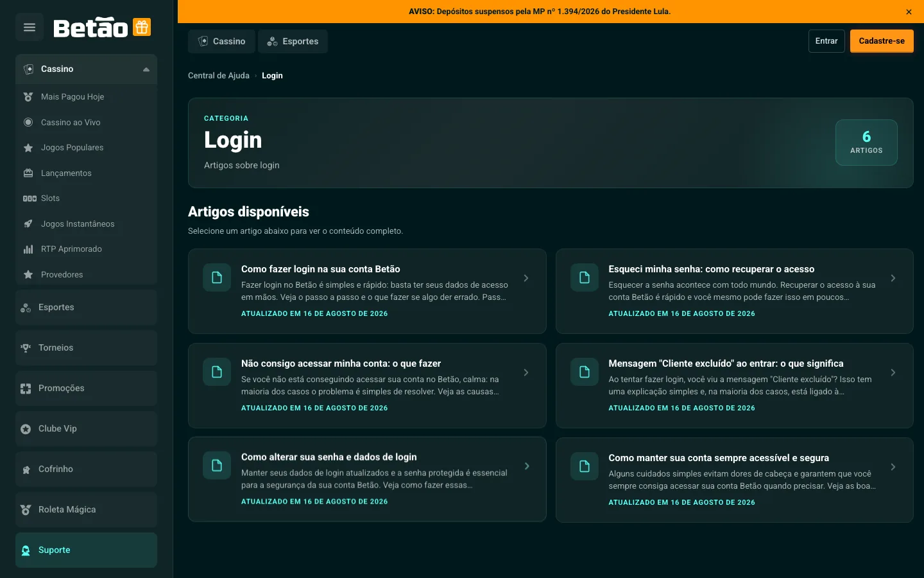
Task: Dismiss the orange AVISO banner
Action: tap(909, 12)
